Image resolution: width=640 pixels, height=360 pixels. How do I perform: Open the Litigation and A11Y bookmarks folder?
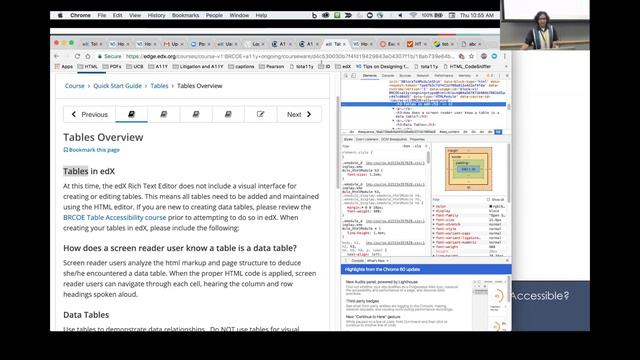click(198, 67)
